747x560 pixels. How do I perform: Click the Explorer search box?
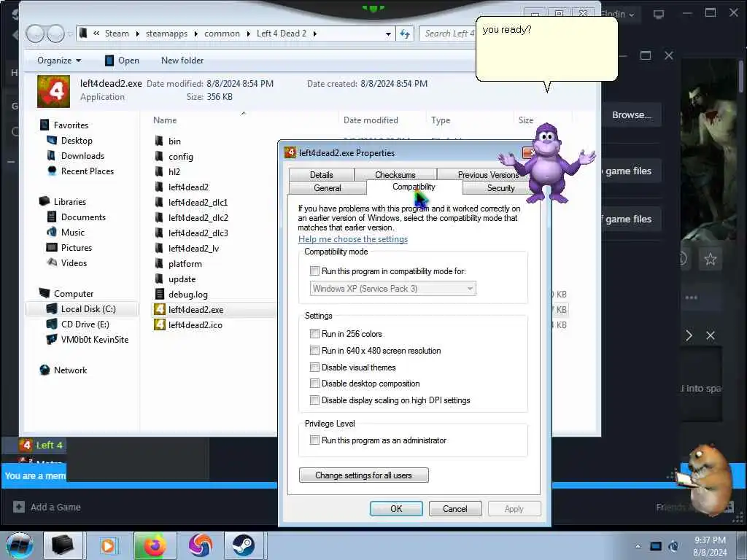[x=448, y=34]
